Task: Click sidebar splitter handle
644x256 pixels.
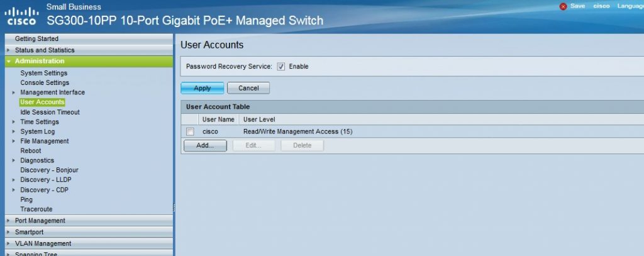Action: (174, 207)
